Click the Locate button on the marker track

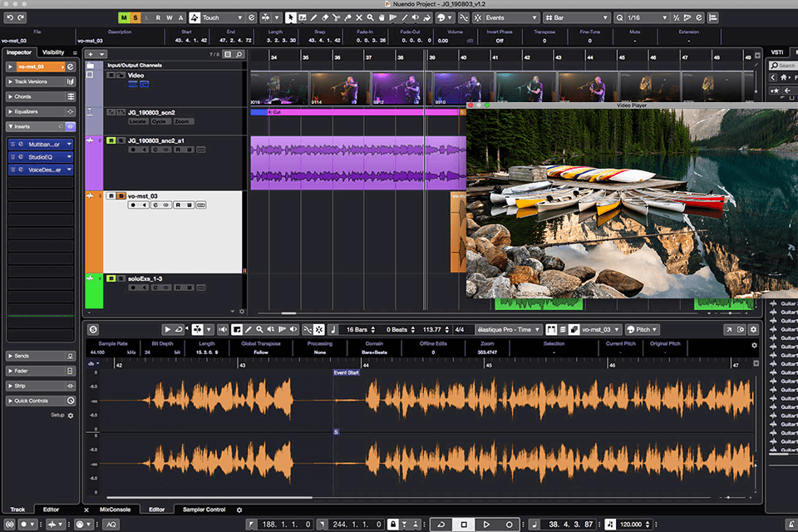tap(137, 121)
